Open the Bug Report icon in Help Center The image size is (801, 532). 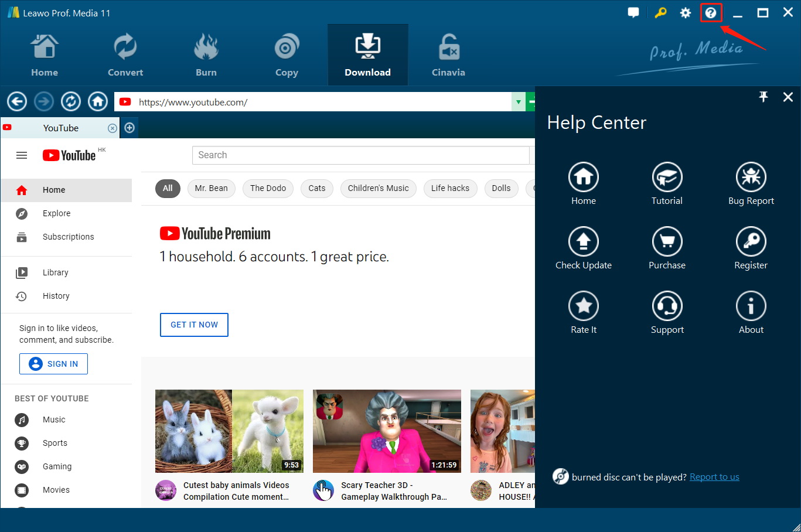pyautogui.click(x=751, y=177)
